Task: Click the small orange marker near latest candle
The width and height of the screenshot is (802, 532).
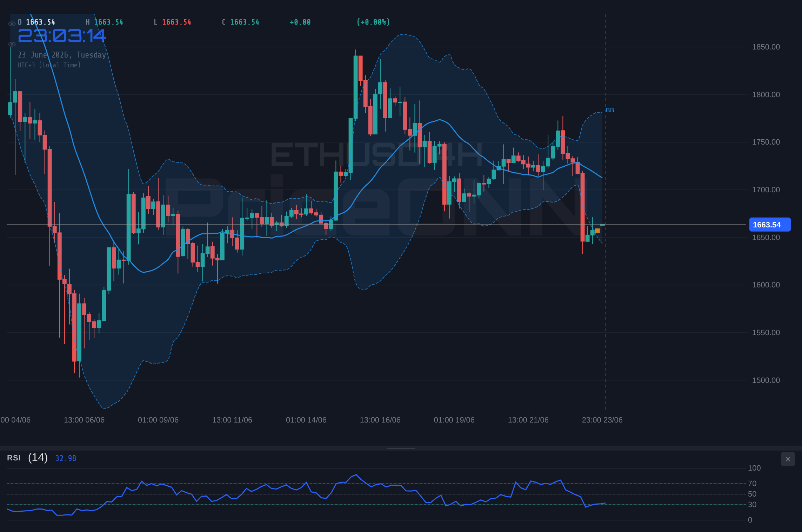Action: (x=597, y=231)
